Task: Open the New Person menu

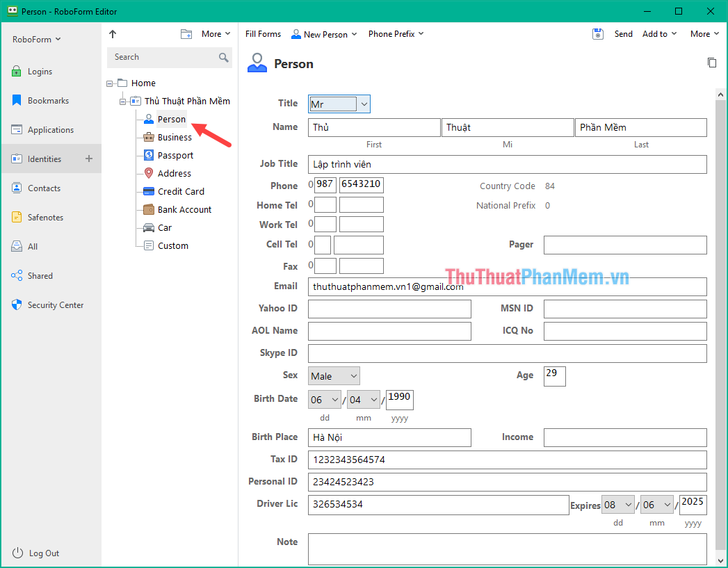Action: [324, 33]
